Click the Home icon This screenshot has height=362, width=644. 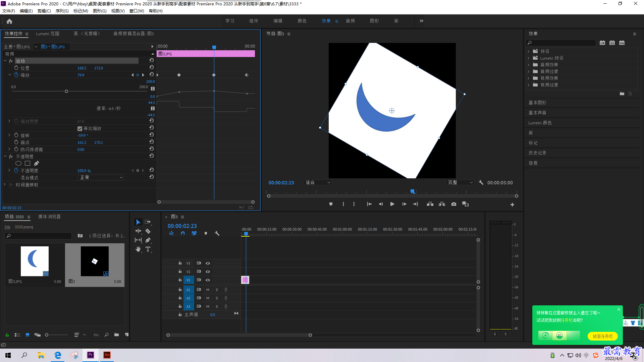(x=9, y=21)
